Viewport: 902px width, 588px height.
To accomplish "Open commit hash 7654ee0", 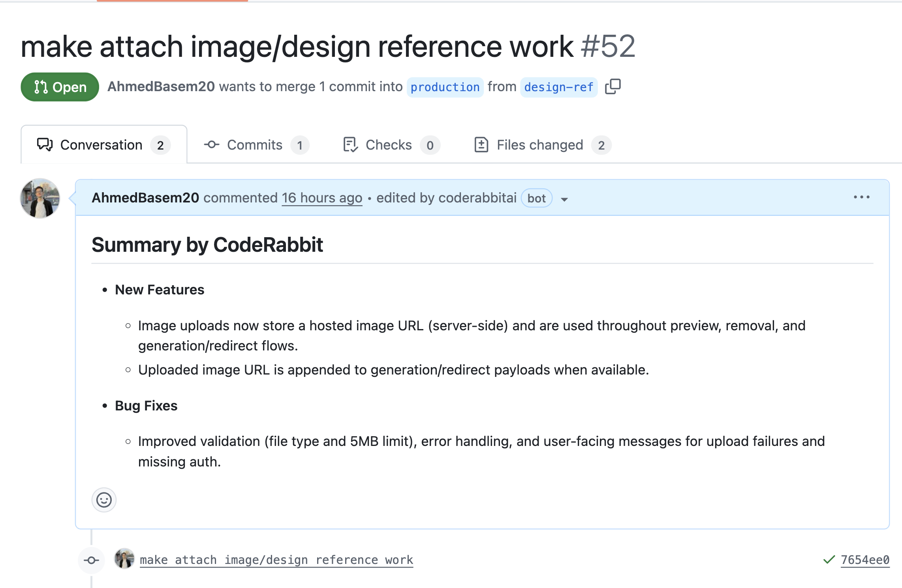I will pos(865,560).
